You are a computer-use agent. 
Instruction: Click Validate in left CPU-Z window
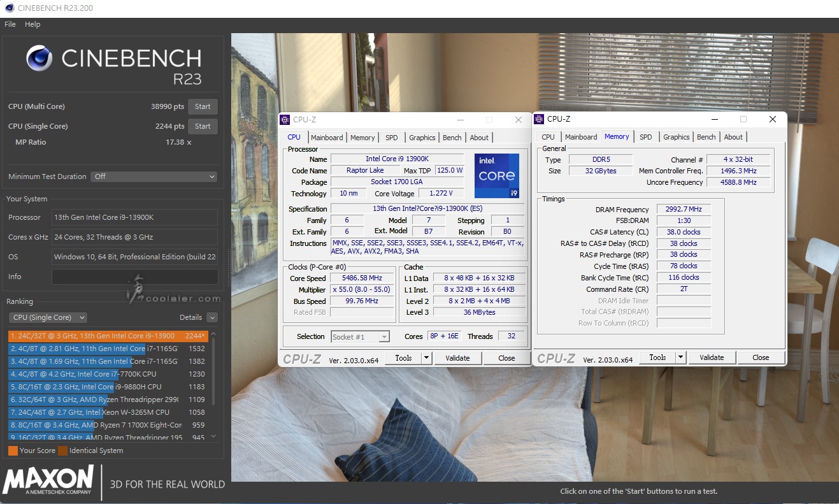pos(457,358)
